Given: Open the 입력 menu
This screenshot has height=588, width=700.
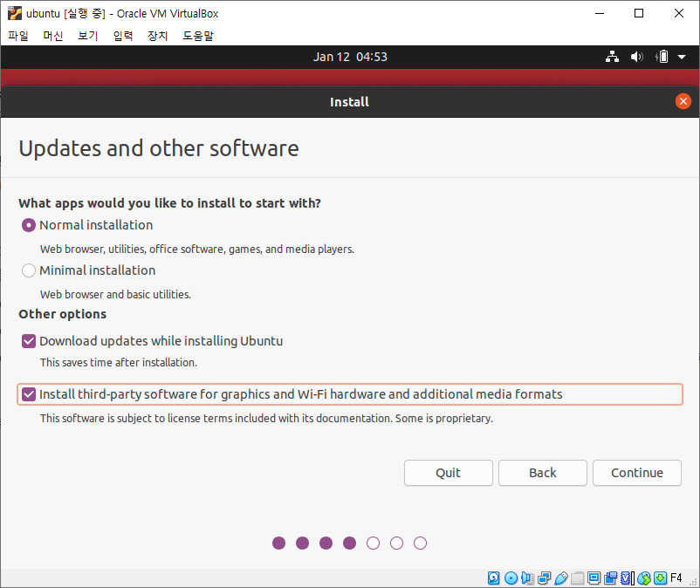Looking at the screenshot, I should click(x=123, y=36).
